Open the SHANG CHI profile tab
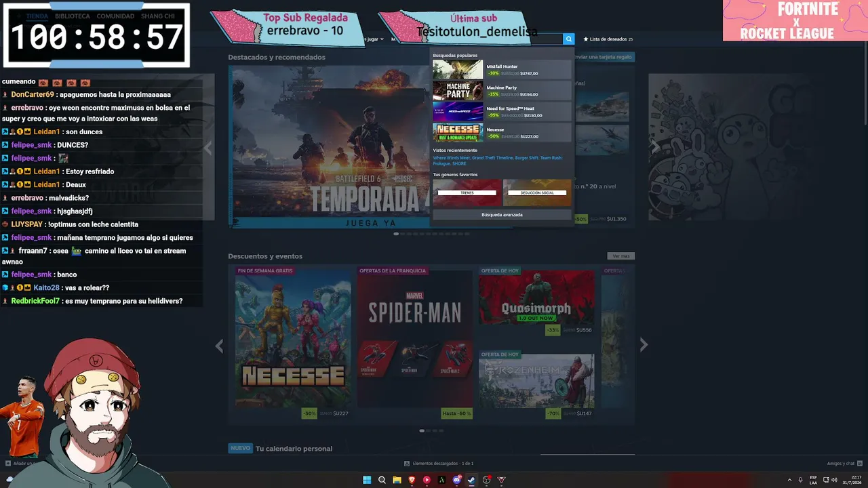 [158, 16]
